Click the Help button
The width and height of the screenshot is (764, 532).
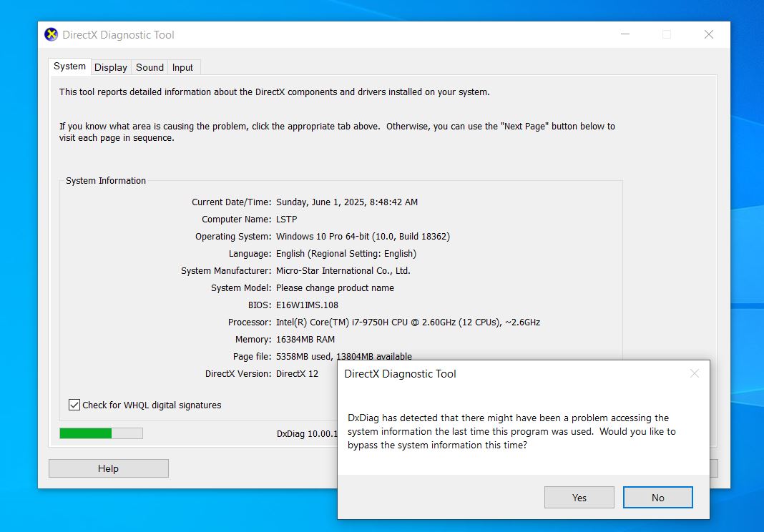(109, 468)
